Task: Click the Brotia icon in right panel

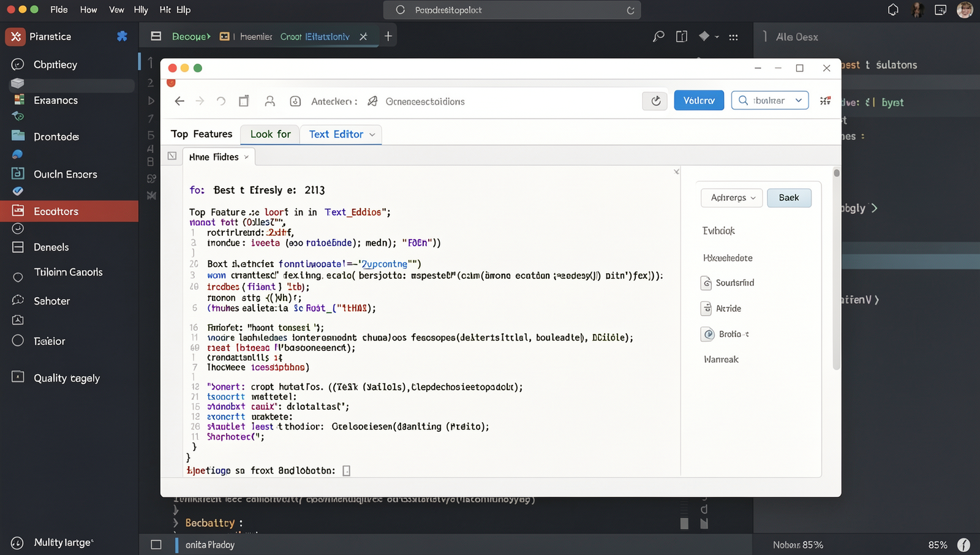Action: 709,334
